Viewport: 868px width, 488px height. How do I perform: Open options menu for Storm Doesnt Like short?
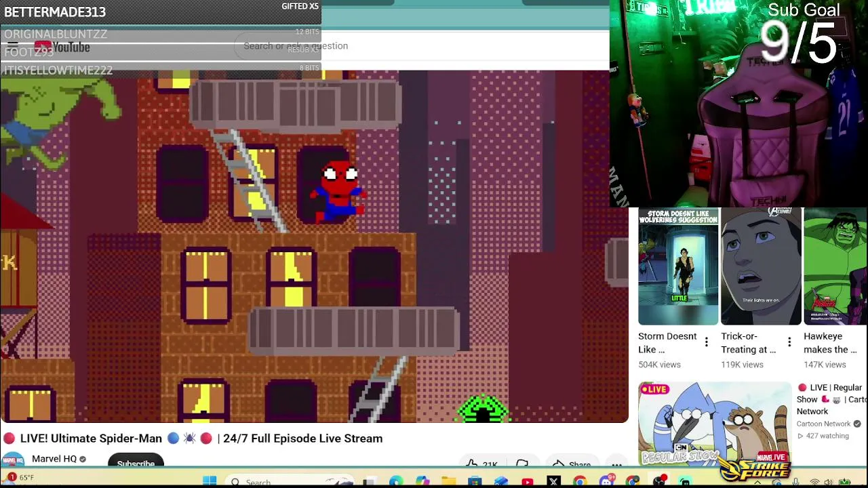(x=706, y=342)
